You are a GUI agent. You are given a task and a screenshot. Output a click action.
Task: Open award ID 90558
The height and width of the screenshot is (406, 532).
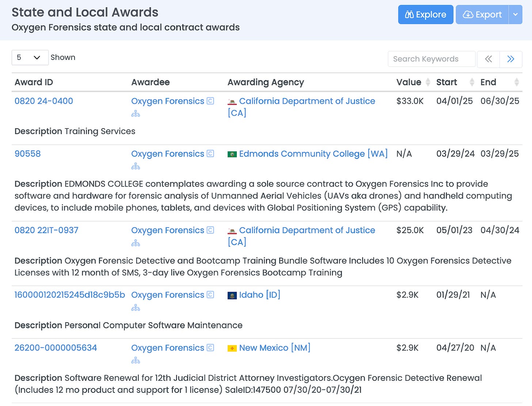coord(28,153)
